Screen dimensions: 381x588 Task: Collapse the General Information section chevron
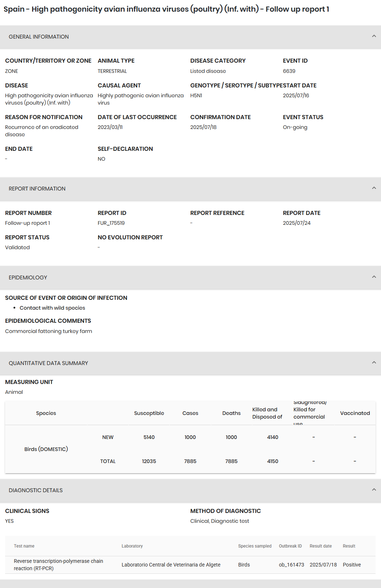[374, 36]
